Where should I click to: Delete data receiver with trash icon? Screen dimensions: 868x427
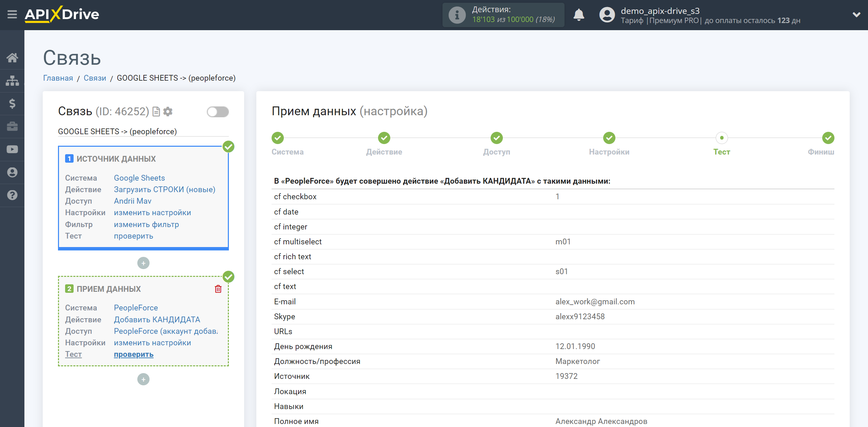point(218,289)
